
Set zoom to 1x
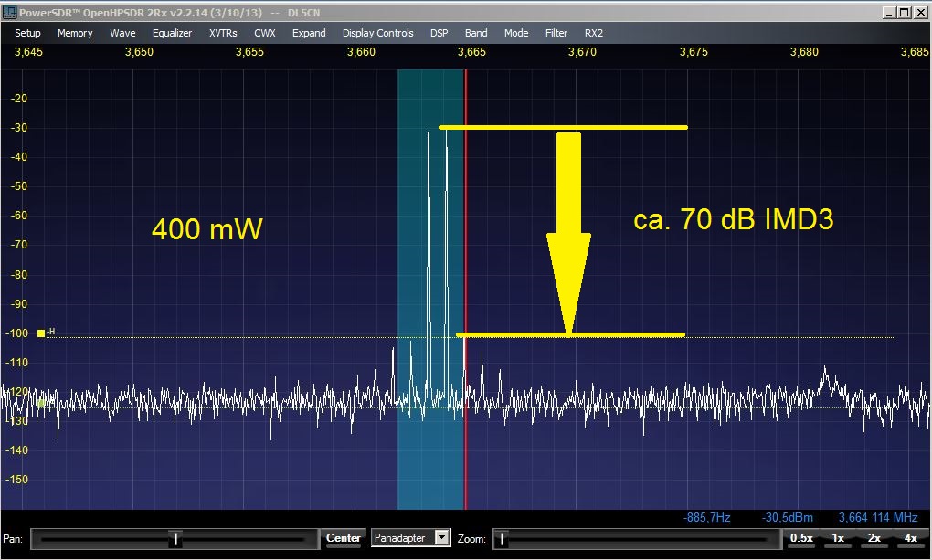[x=838, y=538]
